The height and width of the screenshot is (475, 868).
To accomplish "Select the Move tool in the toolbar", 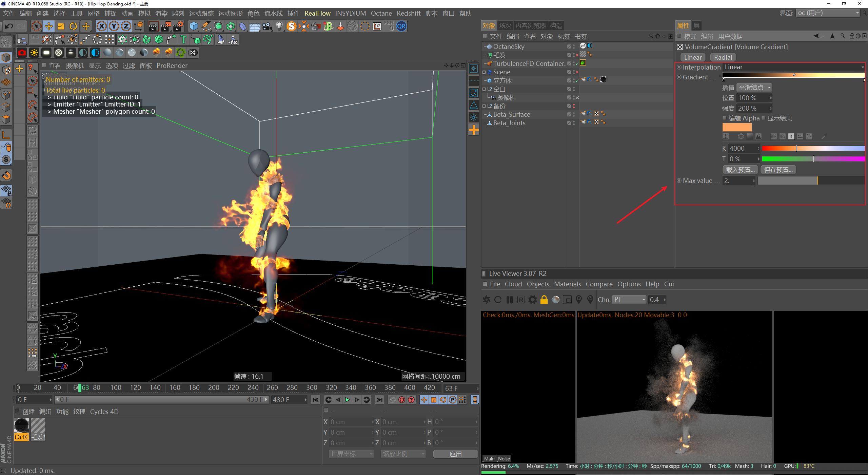I will point(49,26).
